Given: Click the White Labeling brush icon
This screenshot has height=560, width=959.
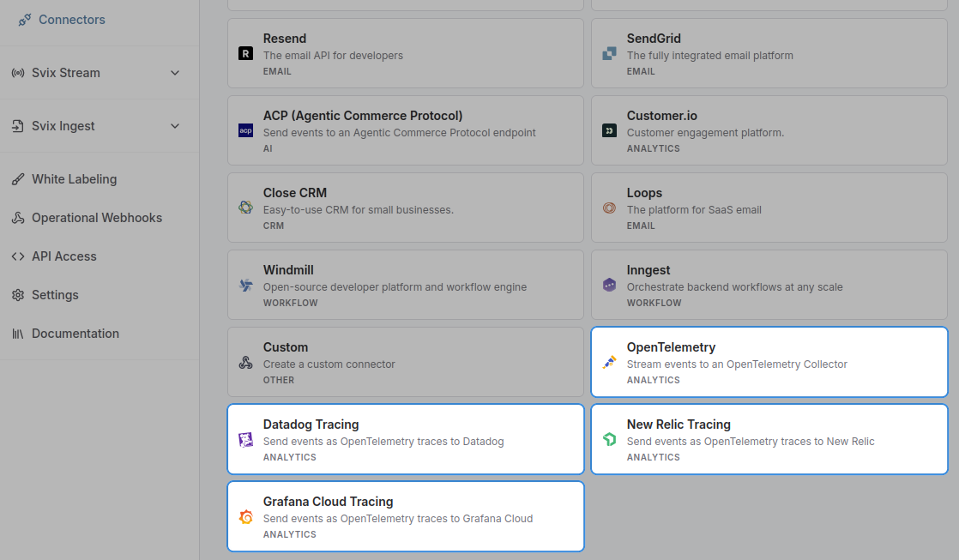Looking at the screenshot, I should pyautogui.click(x=18, y=179).
